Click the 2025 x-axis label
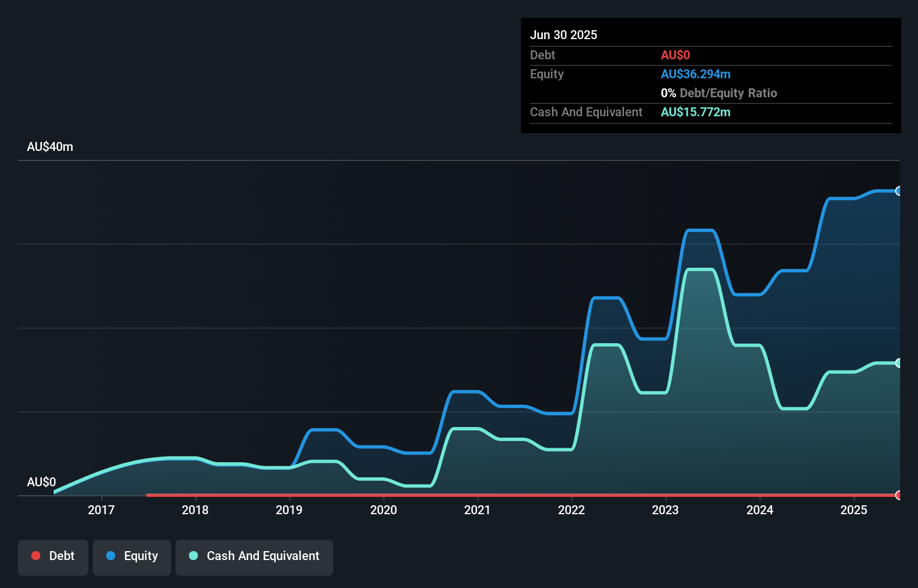 [854, 510]
